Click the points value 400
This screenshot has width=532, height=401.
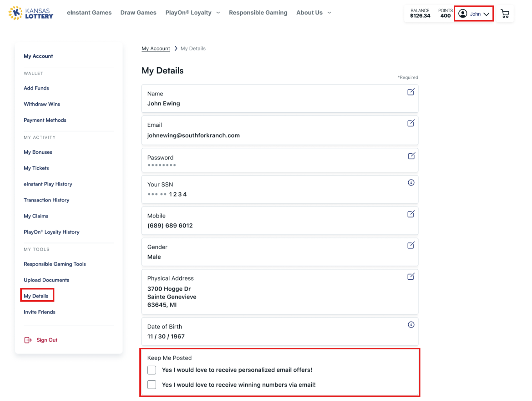[x=445, y=16]
